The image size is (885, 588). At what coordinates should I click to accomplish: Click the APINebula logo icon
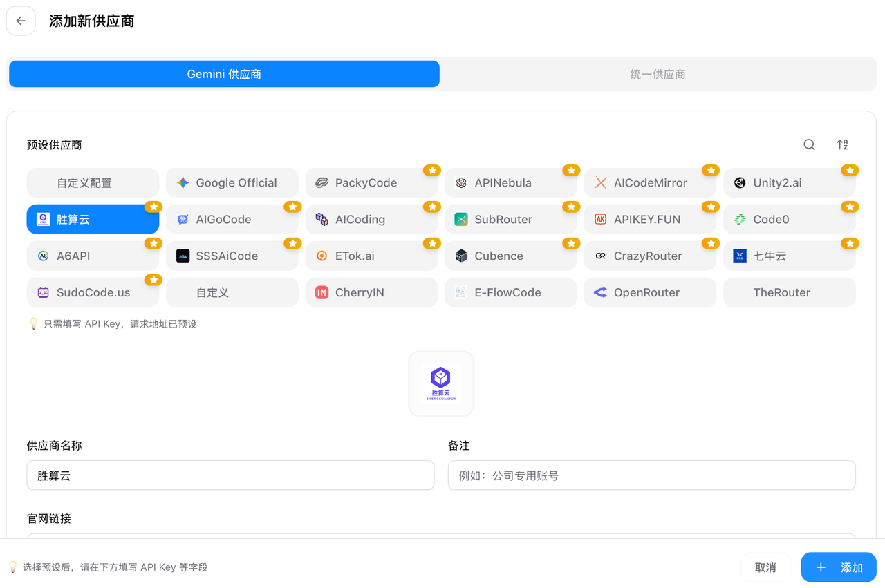pos(461,183)
